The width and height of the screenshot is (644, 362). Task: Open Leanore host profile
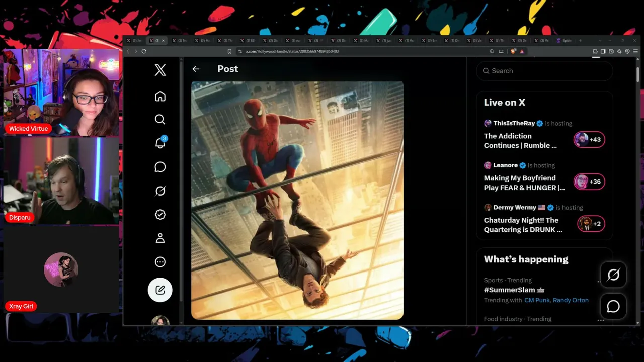pos(506,165)
